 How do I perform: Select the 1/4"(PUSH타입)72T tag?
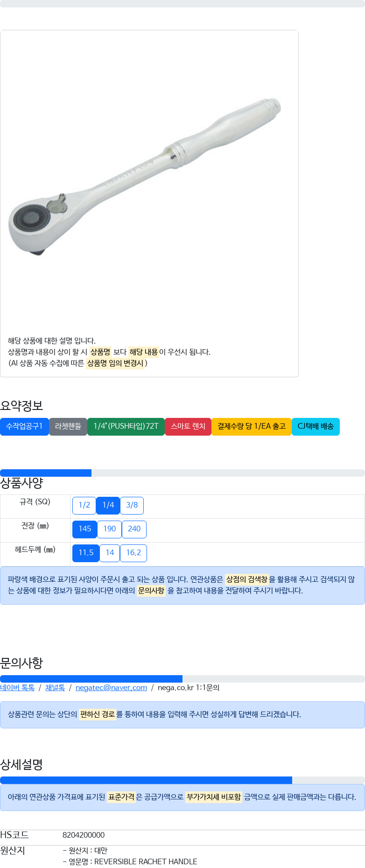click(x=126, y=426)
